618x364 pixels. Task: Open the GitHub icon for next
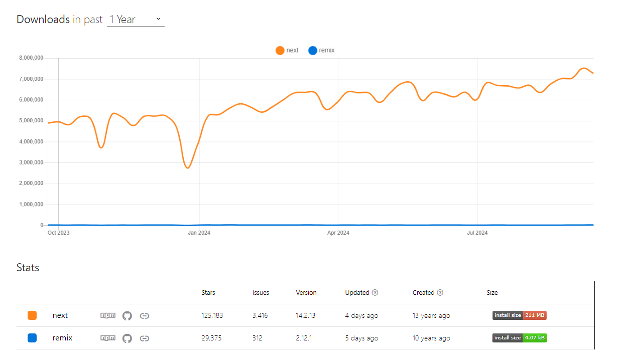pos(127,316)
